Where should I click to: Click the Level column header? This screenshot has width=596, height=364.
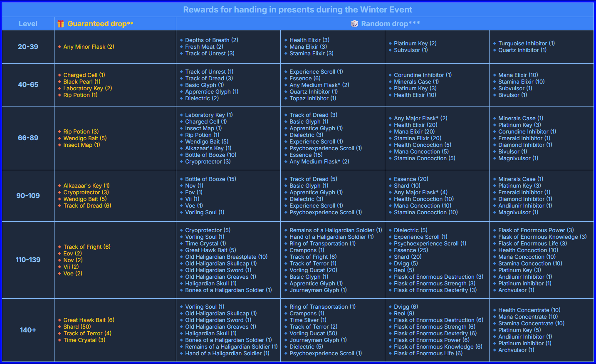tap(28, 24)
